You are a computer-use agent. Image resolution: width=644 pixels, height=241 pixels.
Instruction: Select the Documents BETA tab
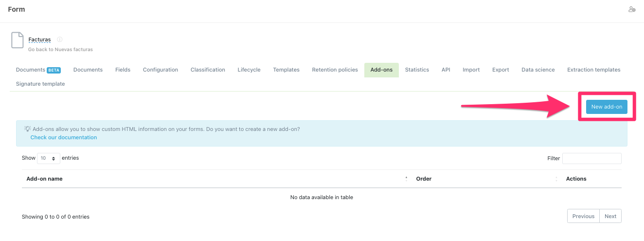[x=38, y=70]
